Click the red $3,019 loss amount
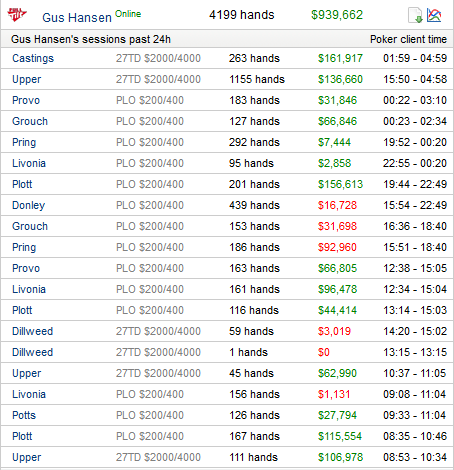 tap(334, 331)
